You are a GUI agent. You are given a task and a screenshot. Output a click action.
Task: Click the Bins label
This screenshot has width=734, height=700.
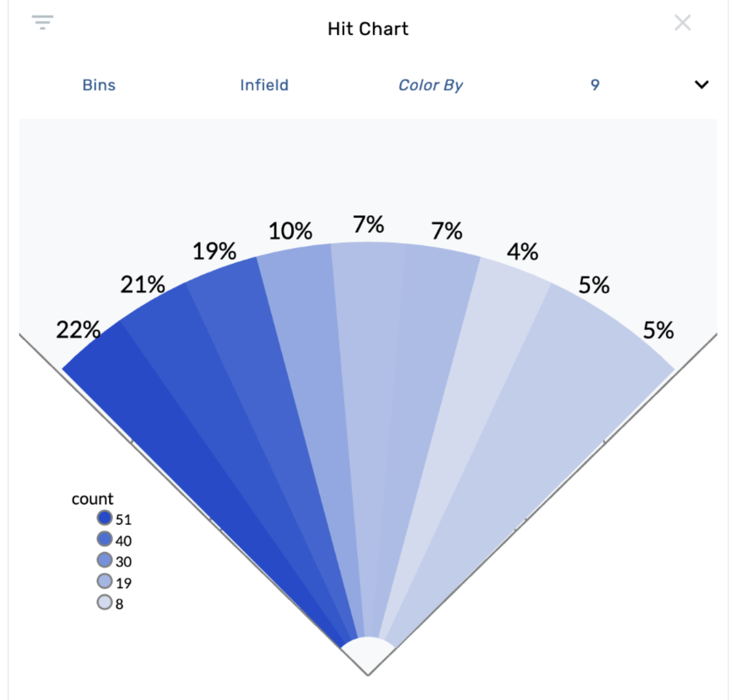tap(99, 85)
